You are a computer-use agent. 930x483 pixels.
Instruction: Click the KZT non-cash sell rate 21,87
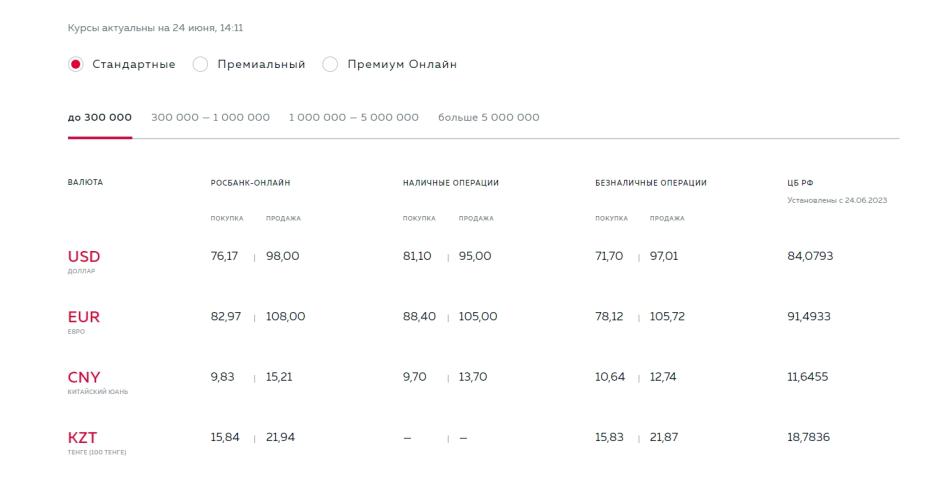664,437
